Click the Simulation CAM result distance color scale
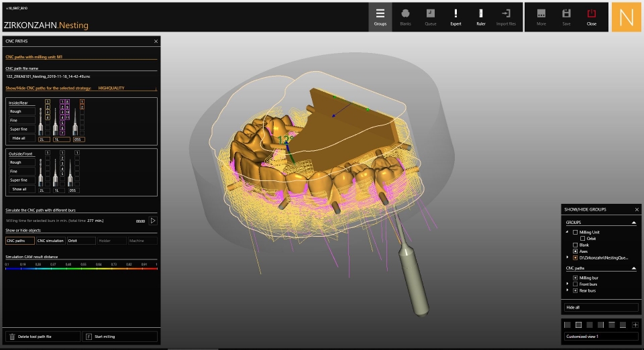Screen dimensions: 644x350 coord(81,269)
